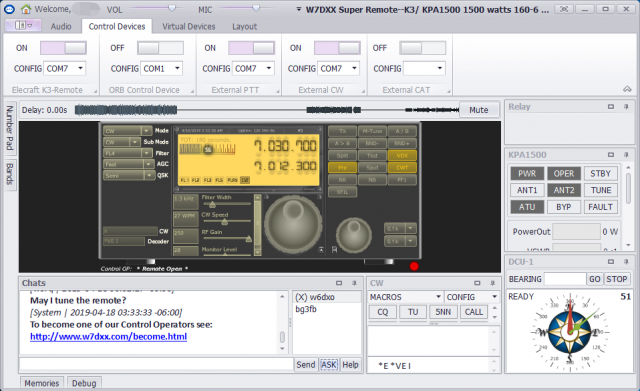Click the save icon beside small knob

point(334,249)
